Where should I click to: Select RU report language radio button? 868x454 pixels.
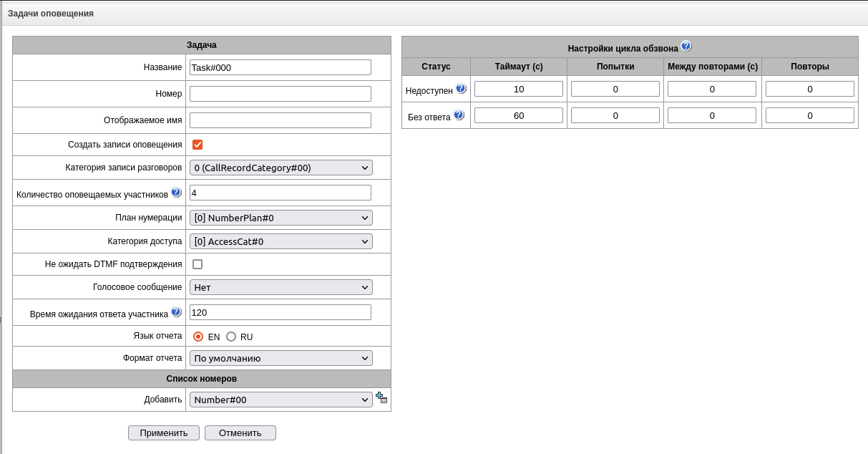[x=231, y=337]
